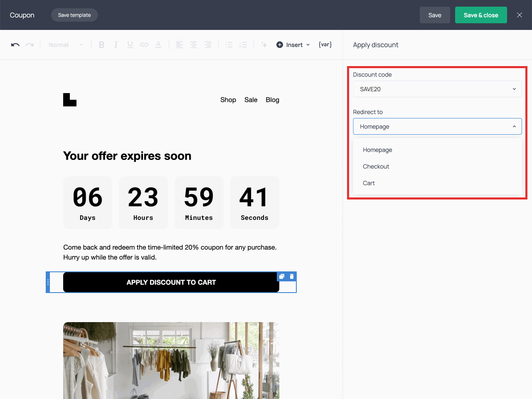This screenshot has height=399, width=532.
Task: Collapse the Redirect to dropdown
Action: tap(437, 126)
